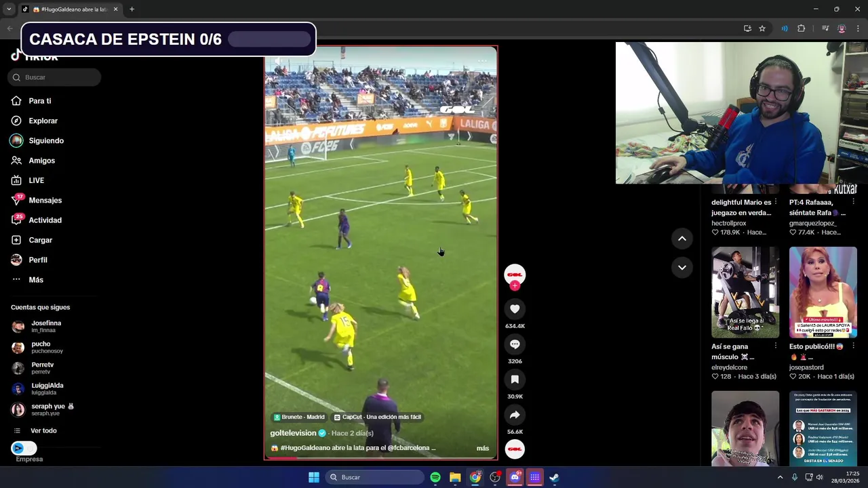The image size is (868, 488).
Task: Open Discord from the taskbar
Action: (515, 477)
